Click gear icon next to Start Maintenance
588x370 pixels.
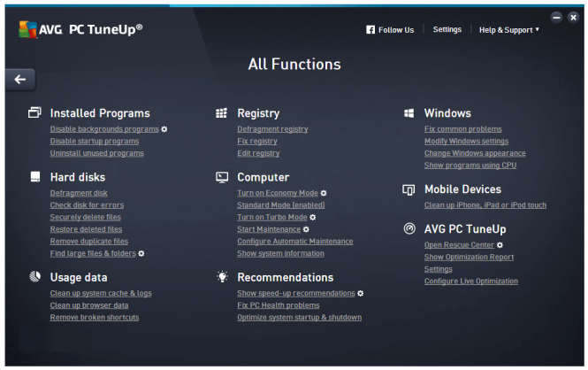point(306,229)
